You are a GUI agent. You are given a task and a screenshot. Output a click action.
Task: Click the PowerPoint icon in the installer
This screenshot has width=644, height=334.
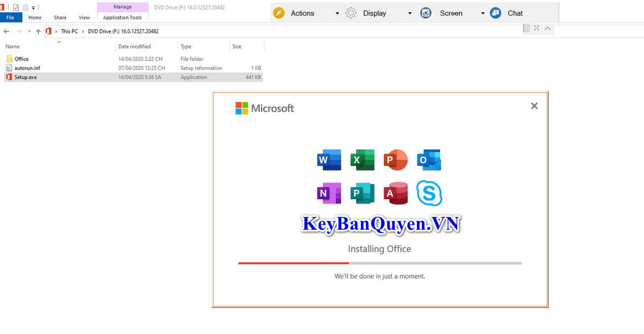click(396, 159)
